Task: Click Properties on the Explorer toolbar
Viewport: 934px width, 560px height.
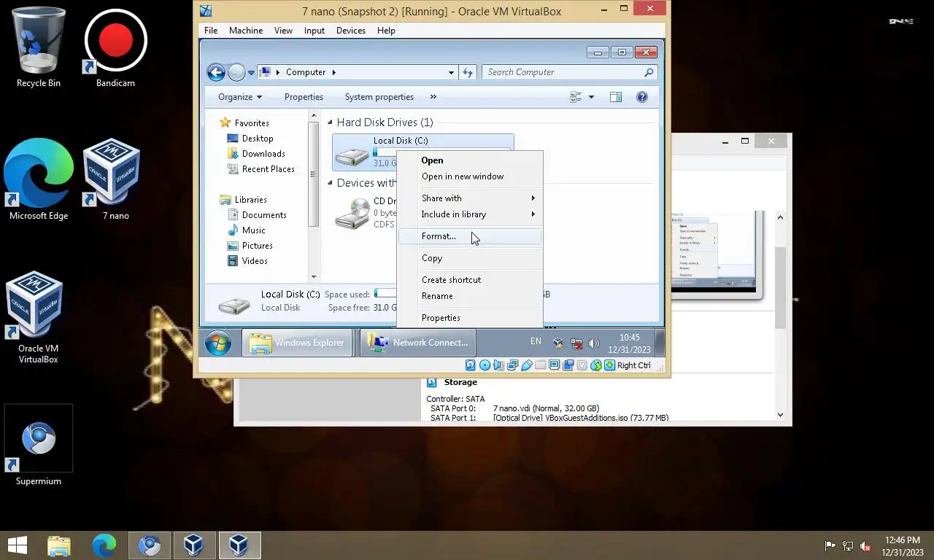Action: 304,97
